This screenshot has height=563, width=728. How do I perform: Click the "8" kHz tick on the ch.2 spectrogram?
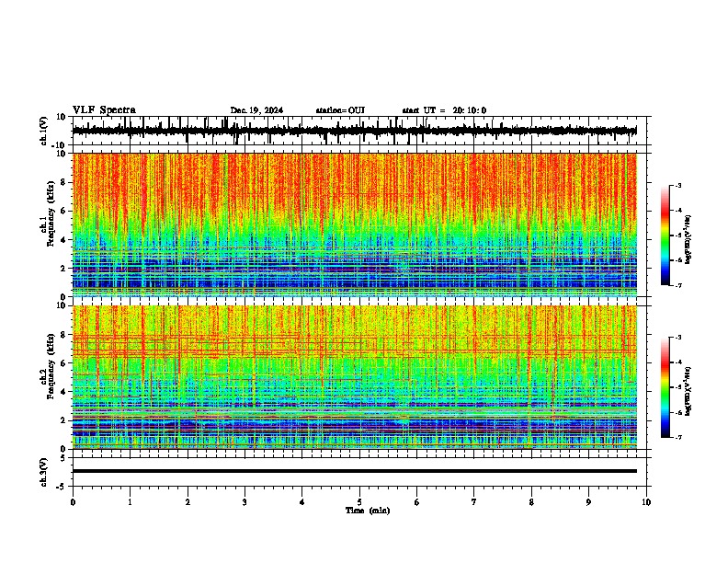63,335
